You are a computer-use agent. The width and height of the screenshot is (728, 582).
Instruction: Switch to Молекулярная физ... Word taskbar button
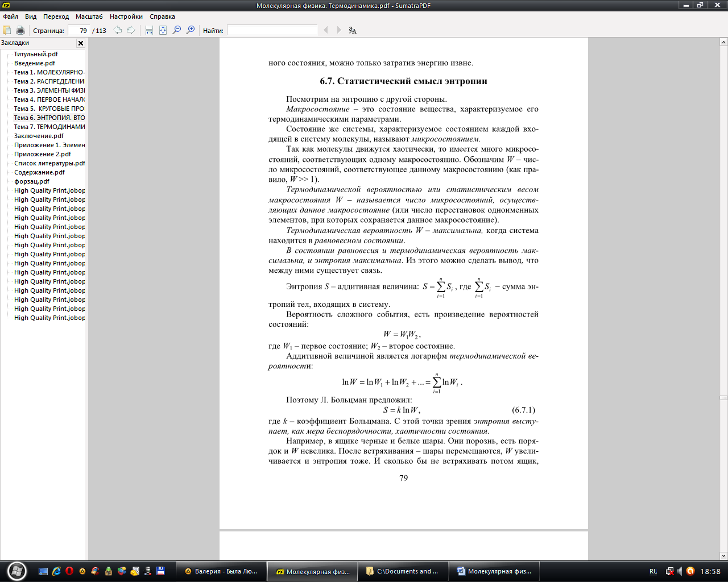coord(494,572)
